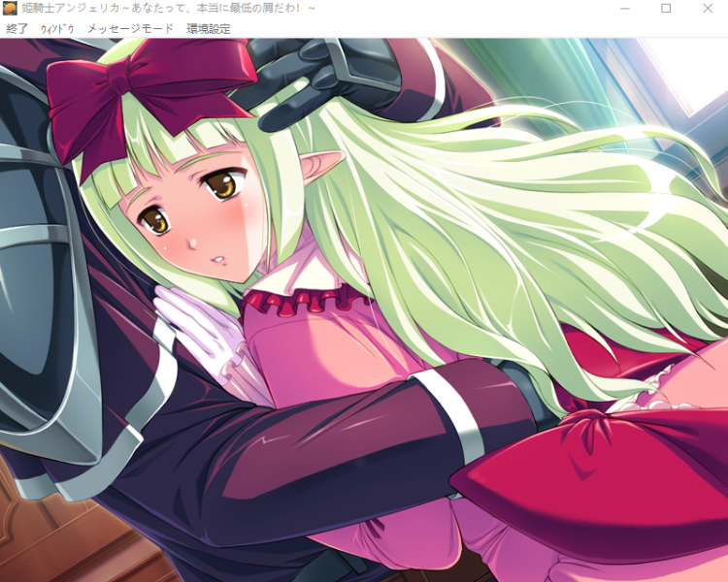Click the application icon in title bar
728x582 pixels.
(11, 8)
